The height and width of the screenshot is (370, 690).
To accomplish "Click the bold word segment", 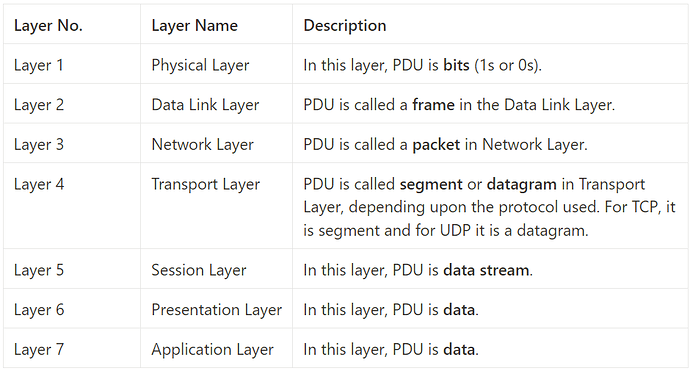I will click(x=431, y=184).
